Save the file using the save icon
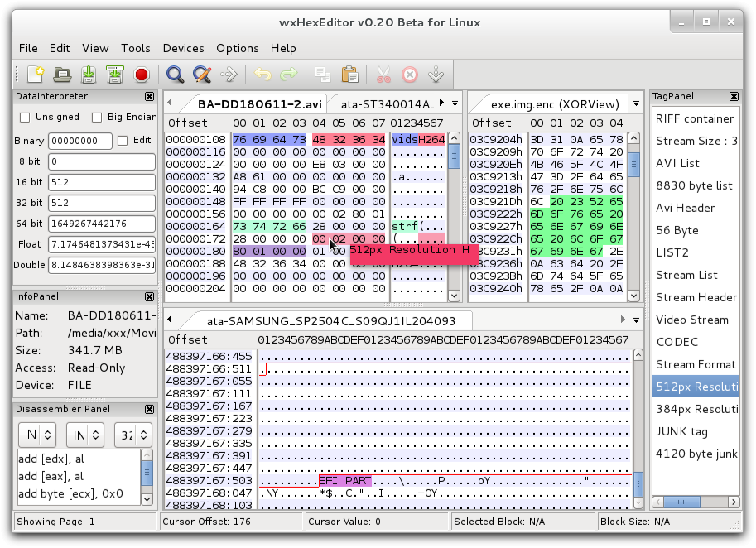 [87, 75]
